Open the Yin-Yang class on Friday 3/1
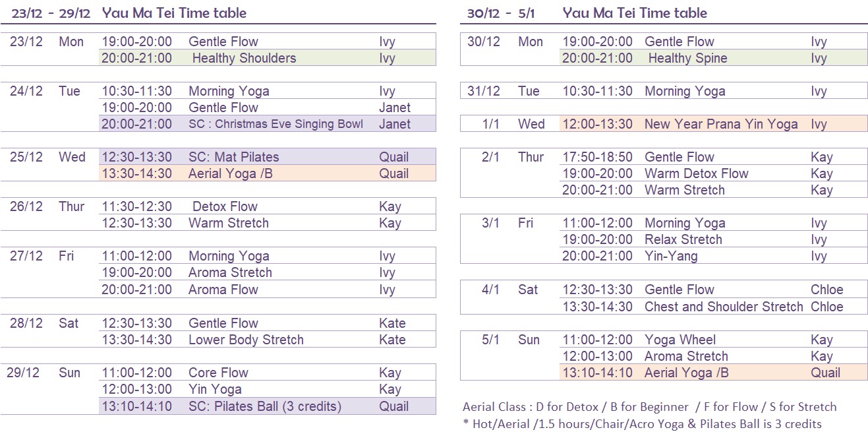Screen dimensions: 868x432 (x=671, y=256)
